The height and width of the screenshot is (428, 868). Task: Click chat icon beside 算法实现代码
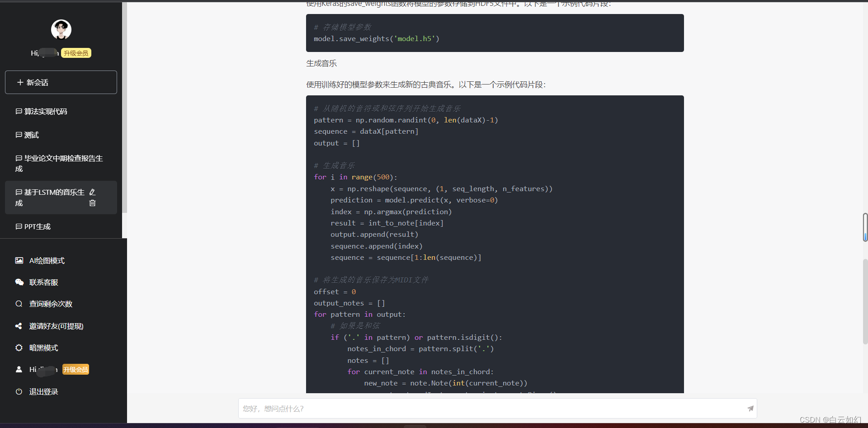click(19, 111)
